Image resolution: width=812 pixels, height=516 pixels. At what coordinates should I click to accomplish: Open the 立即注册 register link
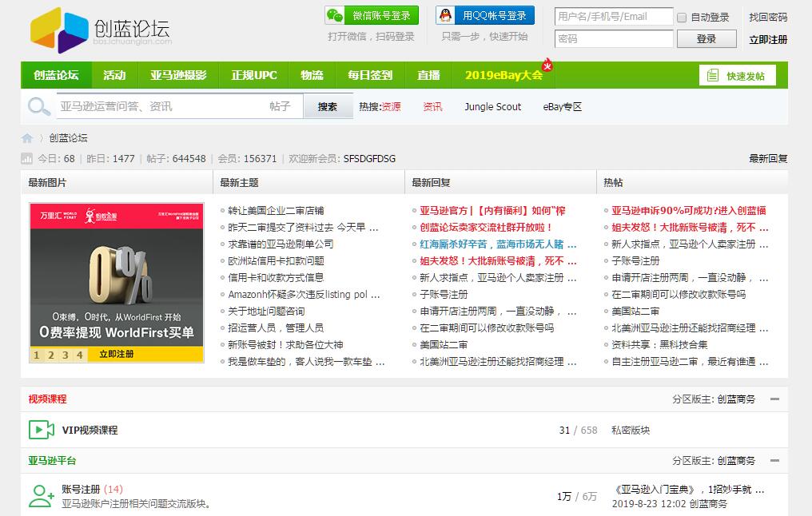coord(767,39)
